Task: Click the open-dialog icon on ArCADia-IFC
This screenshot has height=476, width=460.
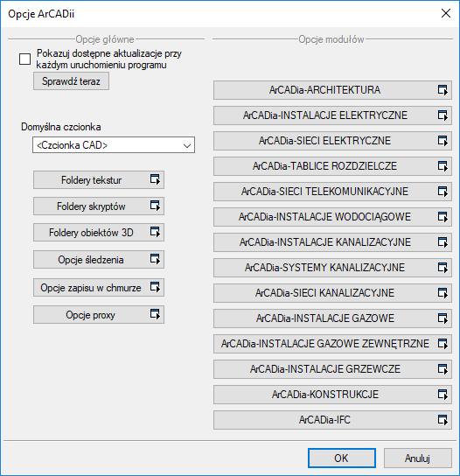Action: coord(443,420)
